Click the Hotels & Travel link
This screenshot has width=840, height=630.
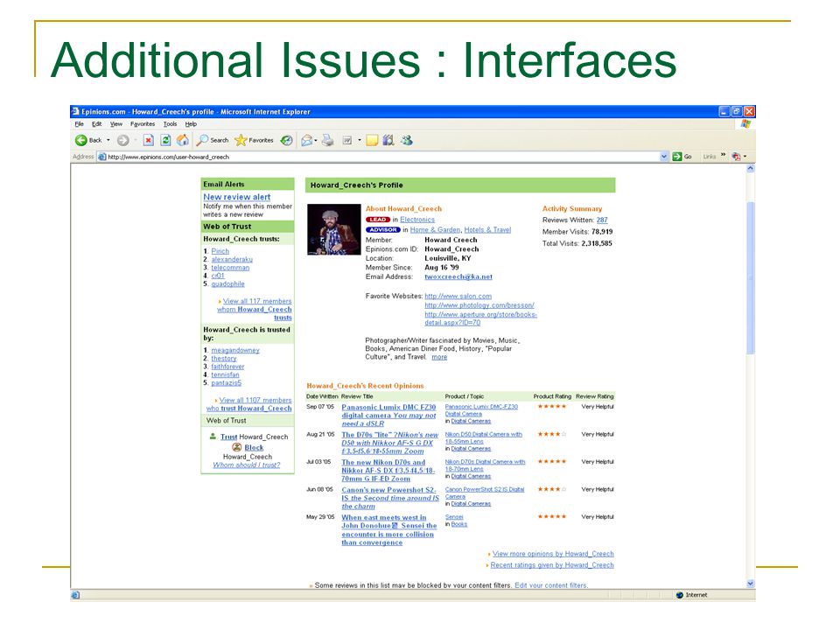point(487,230)
